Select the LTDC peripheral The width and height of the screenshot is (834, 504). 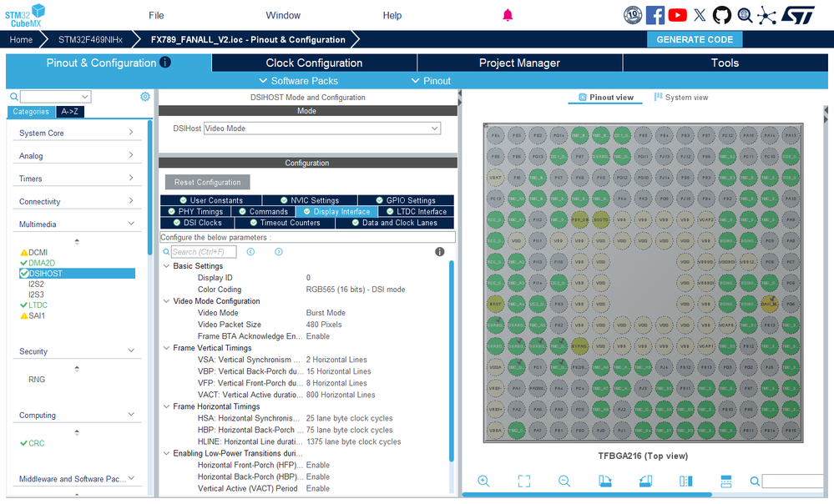pos(38,305)
